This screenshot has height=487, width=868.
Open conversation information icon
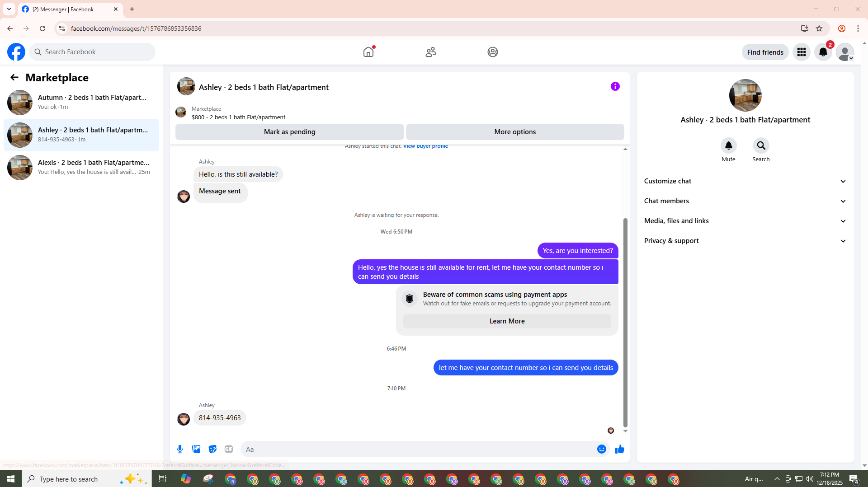click(x=615, y=86)
